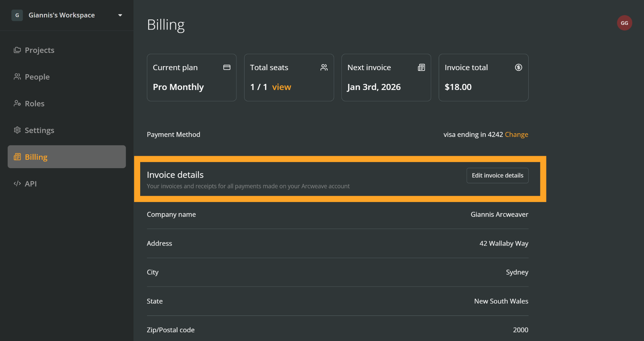Click the API code brackets icon
Image resolution: width=644 pixels, height=341 pixels.
17,184
